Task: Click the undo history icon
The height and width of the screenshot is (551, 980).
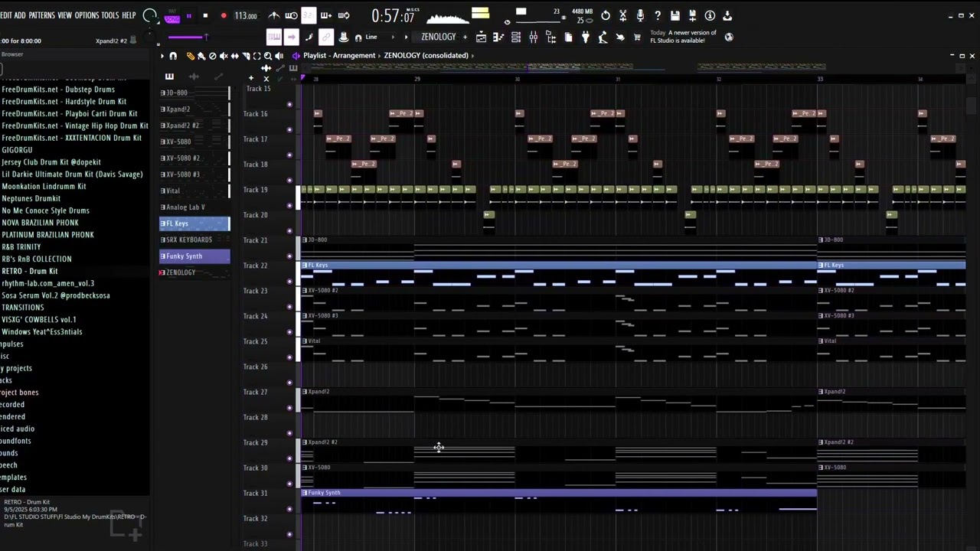Action: click(606, 15)
